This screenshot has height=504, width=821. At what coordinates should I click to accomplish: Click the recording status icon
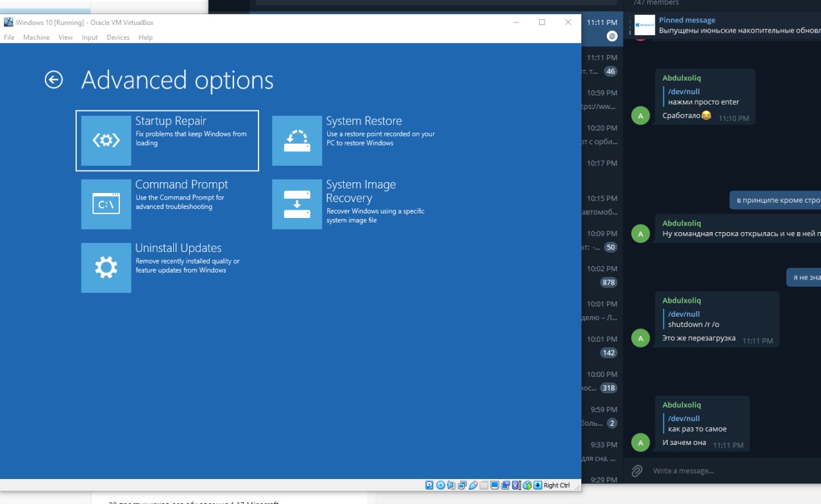coord(505,485)
